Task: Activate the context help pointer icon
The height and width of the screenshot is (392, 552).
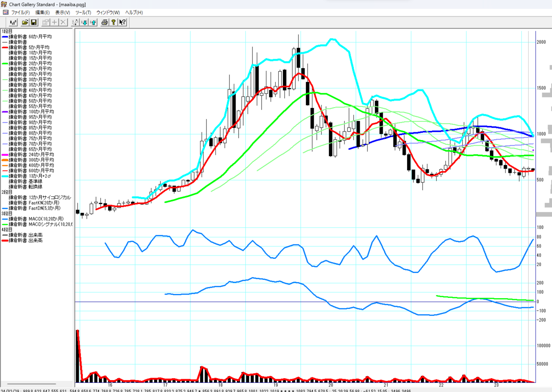Action: tap(122, 22)
